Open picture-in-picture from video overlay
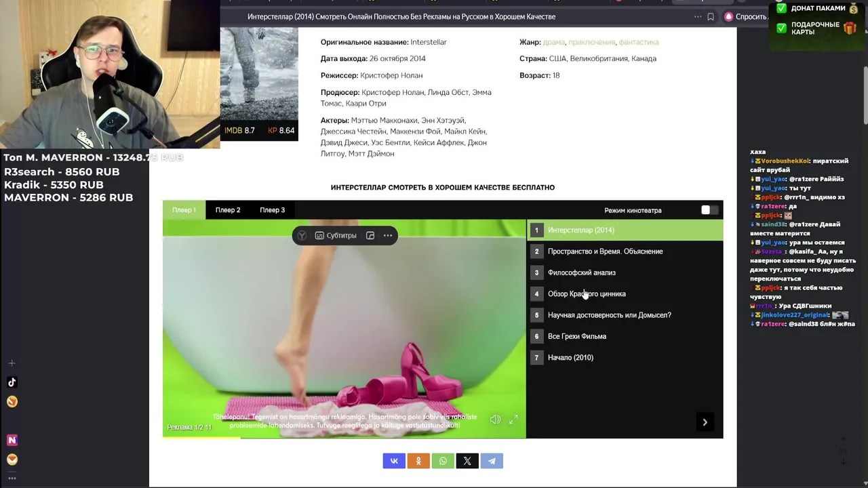 370,235
